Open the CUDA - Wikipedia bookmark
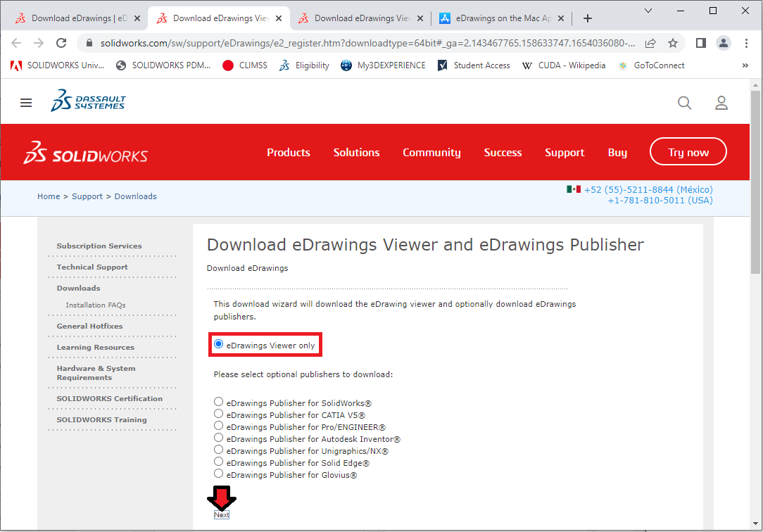This screenshot has height=532, width=763. coord(564,65)
